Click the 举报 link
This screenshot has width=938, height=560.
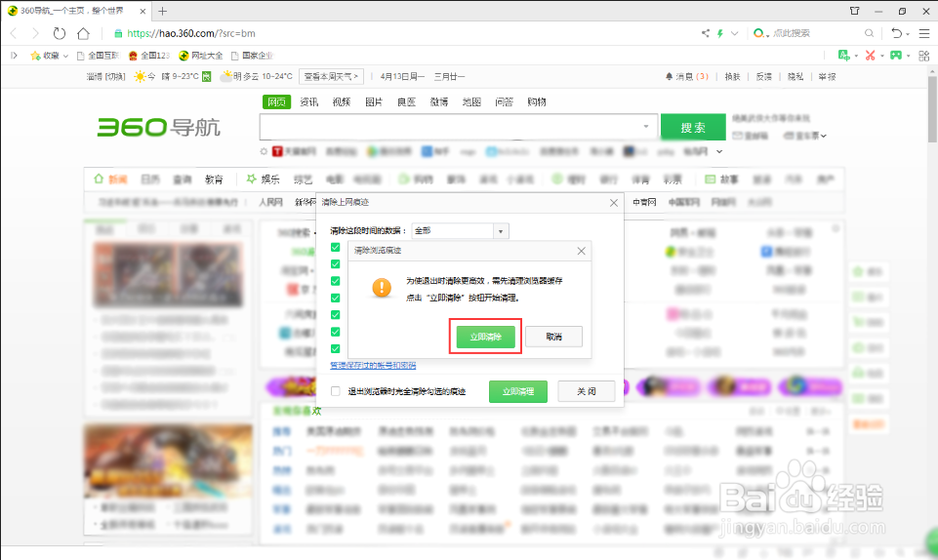828,76
